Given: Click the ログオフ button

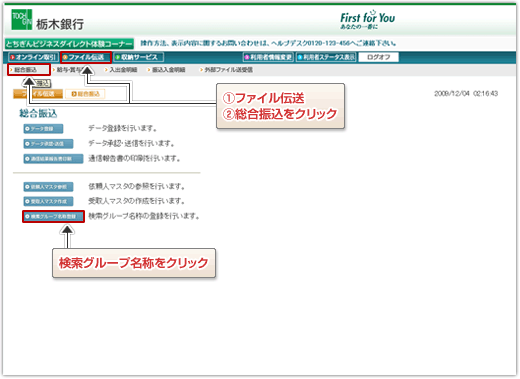Looking at the screenshot, I should click(x=378, y=57).
